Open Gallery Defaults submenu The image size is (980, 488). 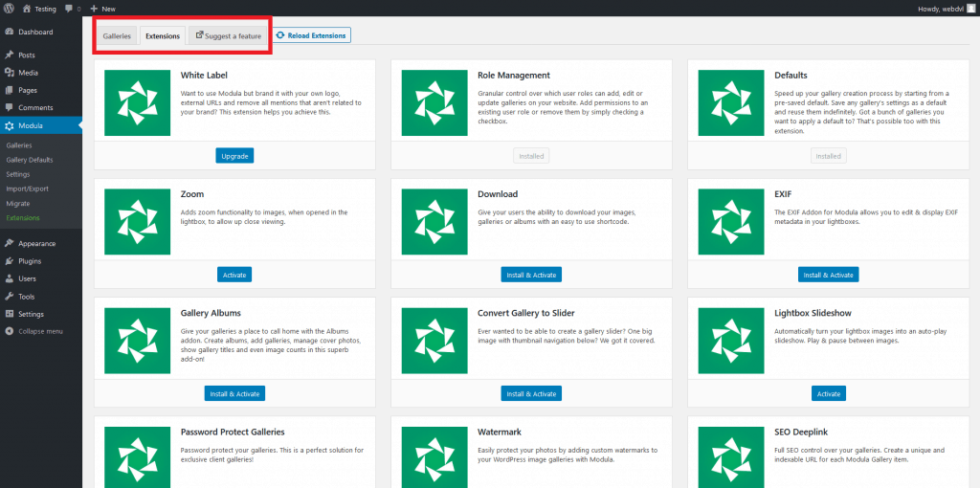coord(30,160)
